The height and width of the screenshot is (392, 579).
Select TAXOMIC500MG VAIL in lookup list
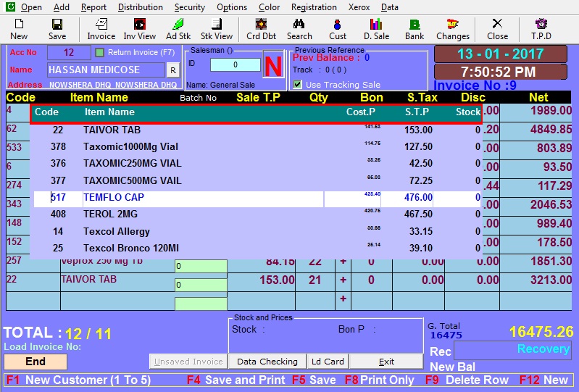(x=257, y=180)
